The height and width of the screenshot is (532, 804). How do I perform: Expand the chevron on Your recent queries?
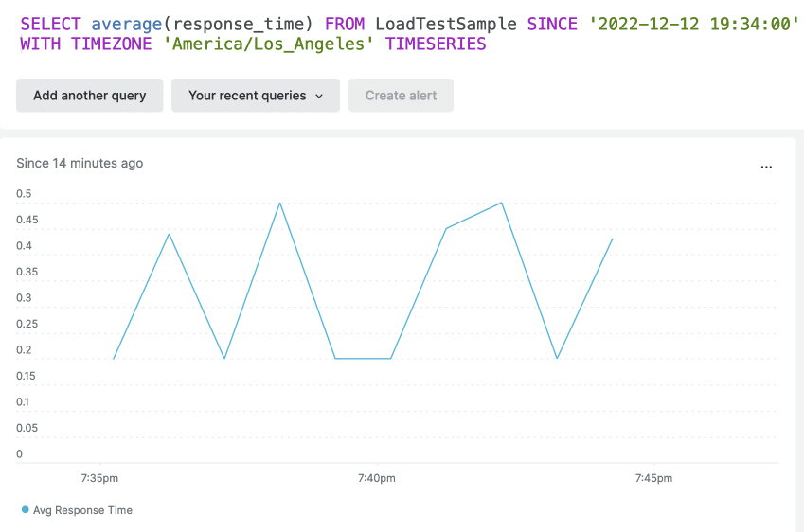319,96
